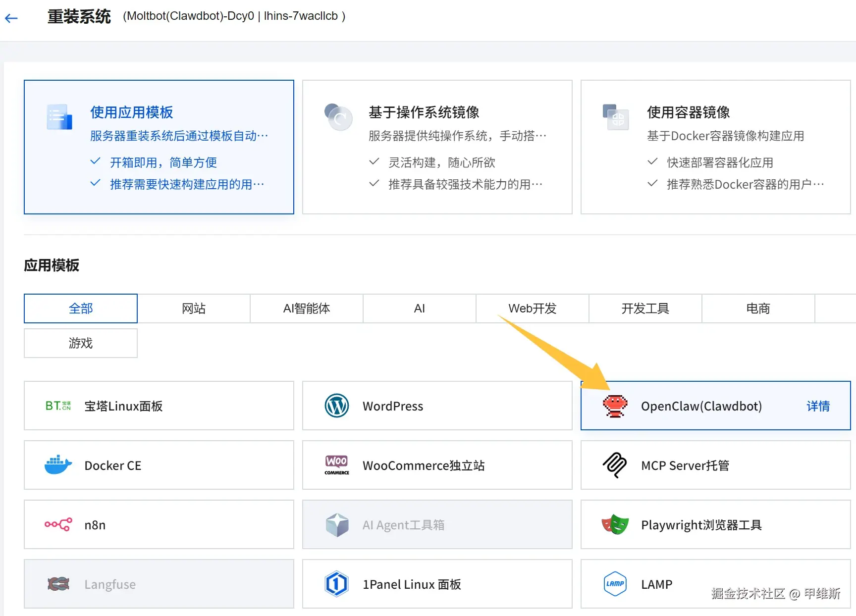Viewport: 856px width, 616px height.
Task: Click the 灵活构建，随心所欲 feature line
Action: click(442, 162)
